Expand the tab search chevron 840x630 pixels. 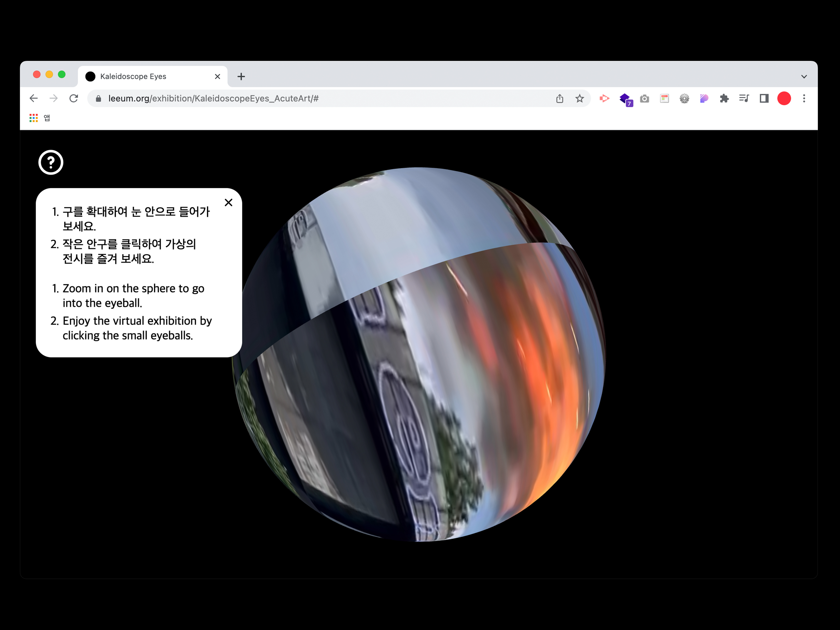[x=803, y=77]
